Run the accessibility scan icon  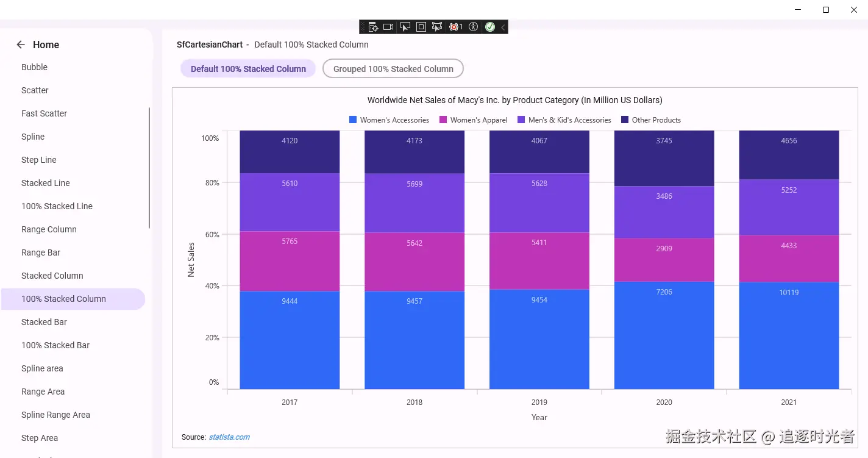(x=474, y=27)
